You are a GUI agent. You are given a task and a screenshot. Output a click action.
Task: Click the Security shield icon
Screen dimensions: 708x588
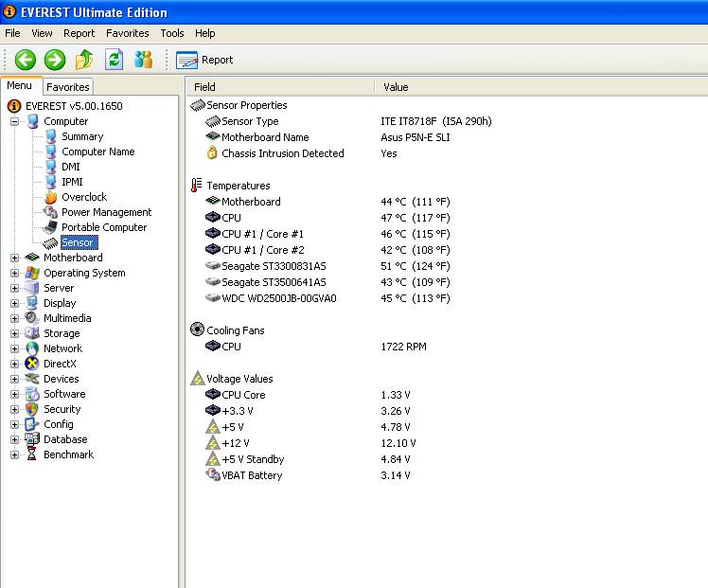(32, 409)
